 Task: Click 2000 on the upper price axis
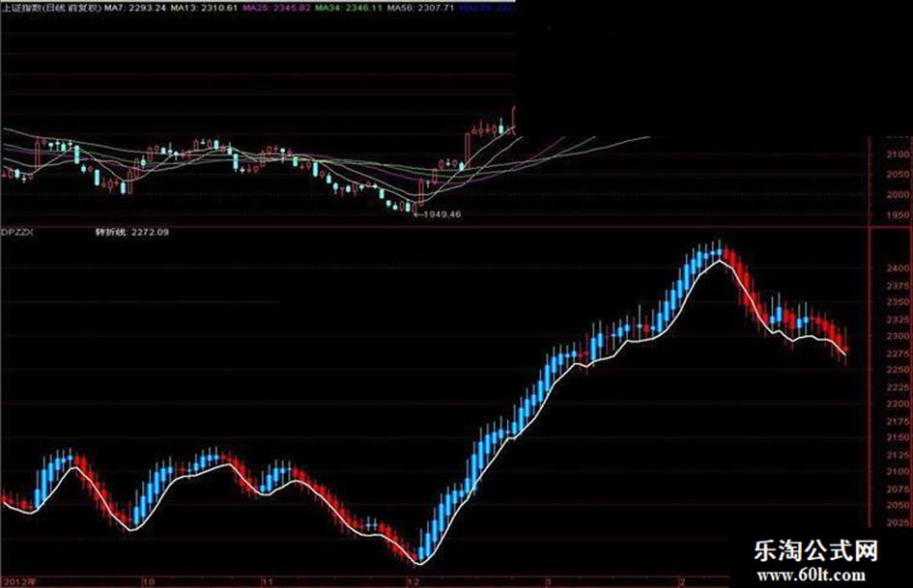point(898,194)
